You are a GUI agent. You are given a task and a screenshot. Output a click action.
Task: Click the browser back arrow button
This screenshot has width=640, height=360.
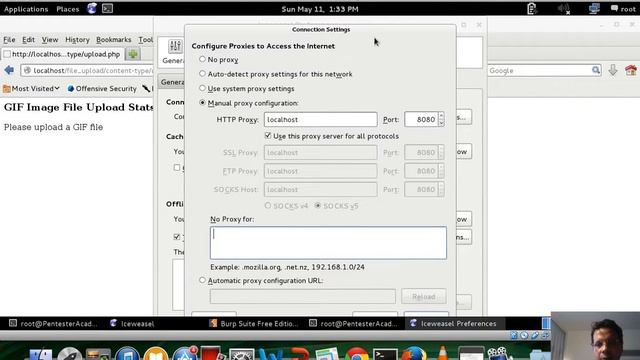(9, 70)
